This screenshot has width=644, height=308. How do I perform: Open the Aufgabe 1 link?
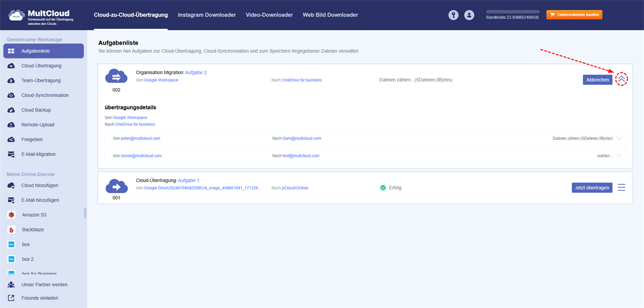tap(188, 180)
